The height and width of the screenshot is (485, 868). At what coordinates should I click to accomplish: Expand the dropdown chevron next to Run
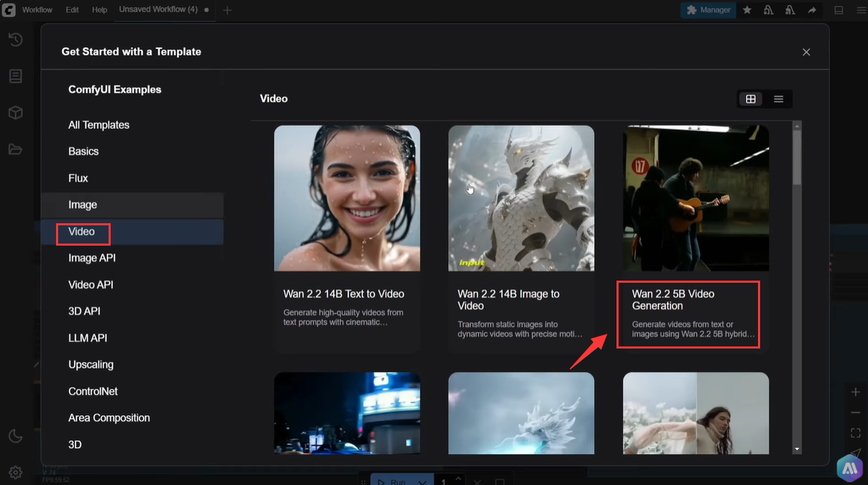coord(422,482)
